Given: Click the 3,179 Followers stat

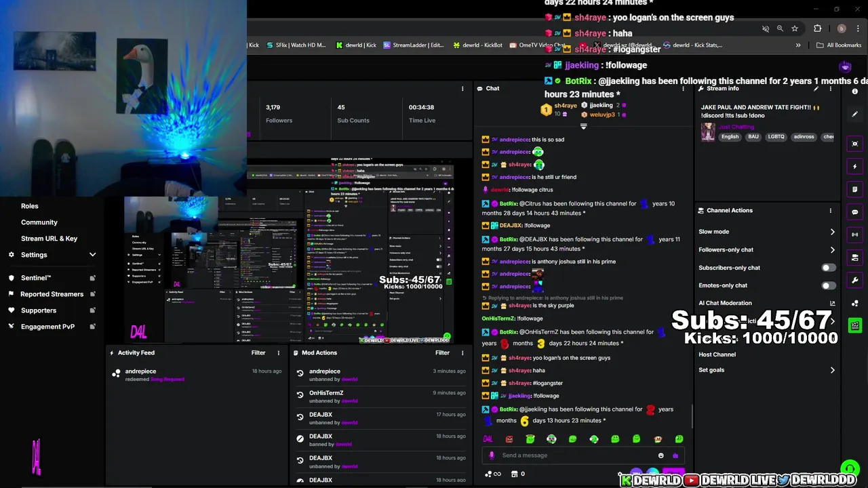Looking at the screenshot, I should click(x=279, y=114).
